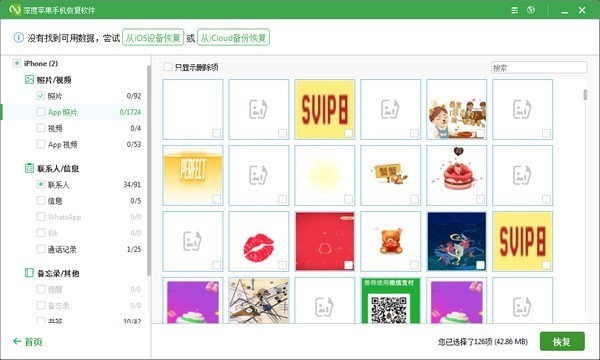The height and width of the screenshot is (360, 600).
Task: Select 照片 row in the sidebar
Action: click(73, 96)
